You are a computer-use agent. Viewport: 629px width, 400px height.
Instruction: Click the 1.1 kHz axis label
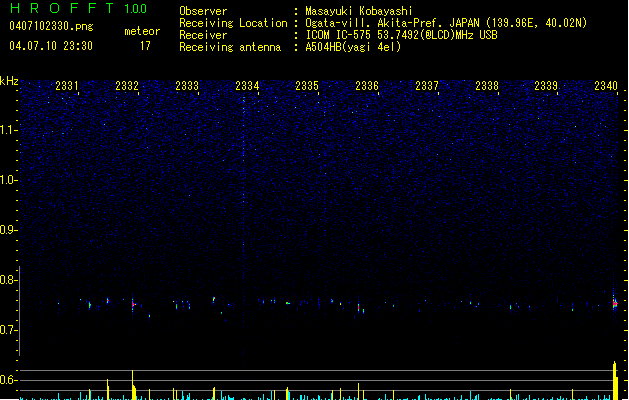tap(8, 130)
